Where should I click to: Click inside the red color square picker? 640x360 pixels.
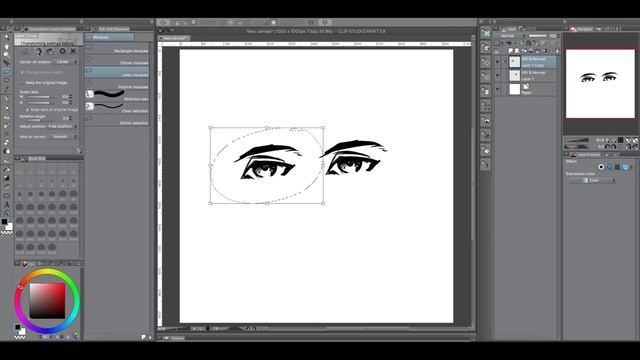click(x=47, y=301)
